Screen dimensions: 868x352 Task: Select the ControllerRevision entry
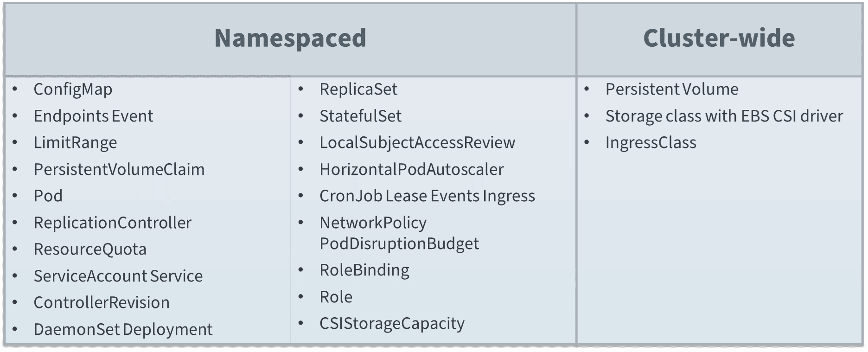(x=102, y=302)
